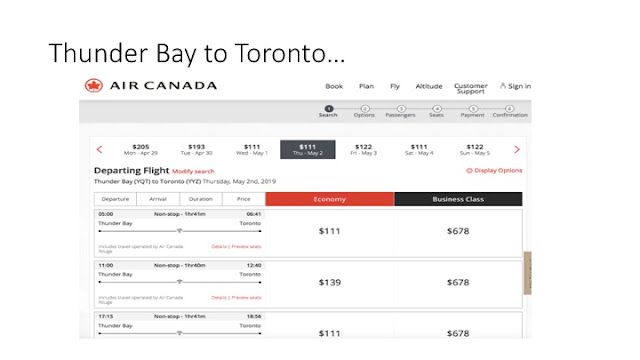This screenshot has width=640, height=360.
Task: Advance dates with the right red arrow
Action: pyautogui.click(x=517, y=149)
